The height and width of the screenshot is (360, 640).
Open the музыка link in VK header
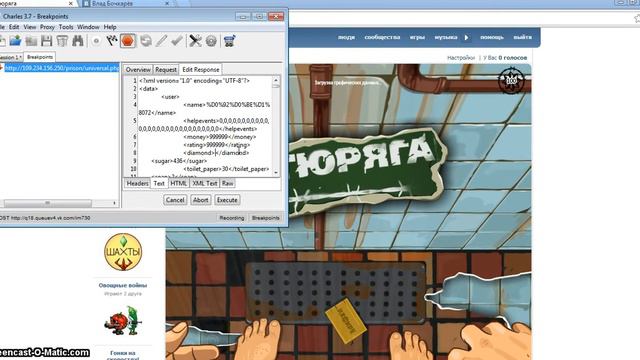point(446,37)
